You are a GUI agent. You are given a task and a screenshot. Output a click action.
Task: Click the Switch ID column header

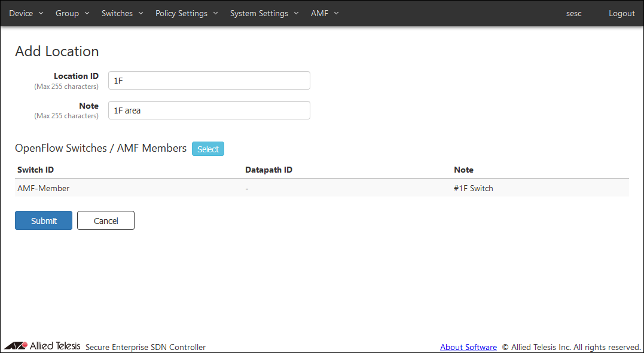click(x=36, y=170)
